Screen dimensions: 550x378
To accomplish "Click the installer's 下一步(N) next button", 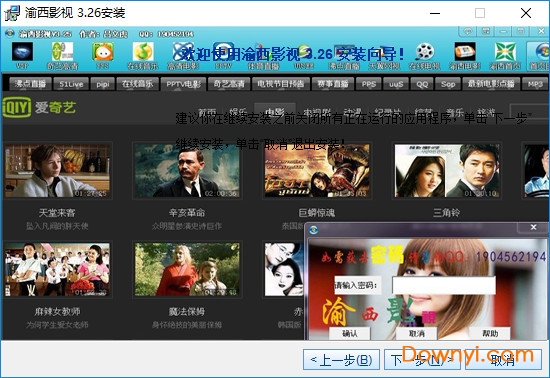I will point(422,359).
